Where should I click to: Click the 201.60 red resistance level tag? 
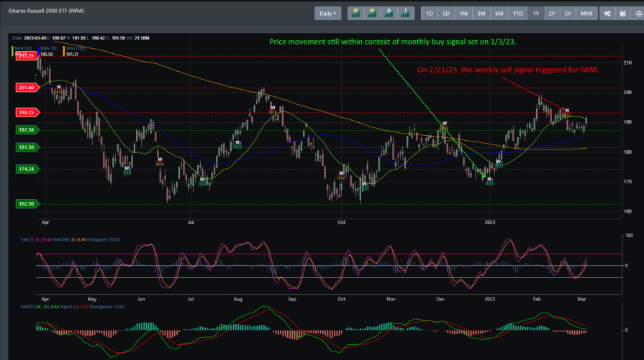(x=27, y=88)
